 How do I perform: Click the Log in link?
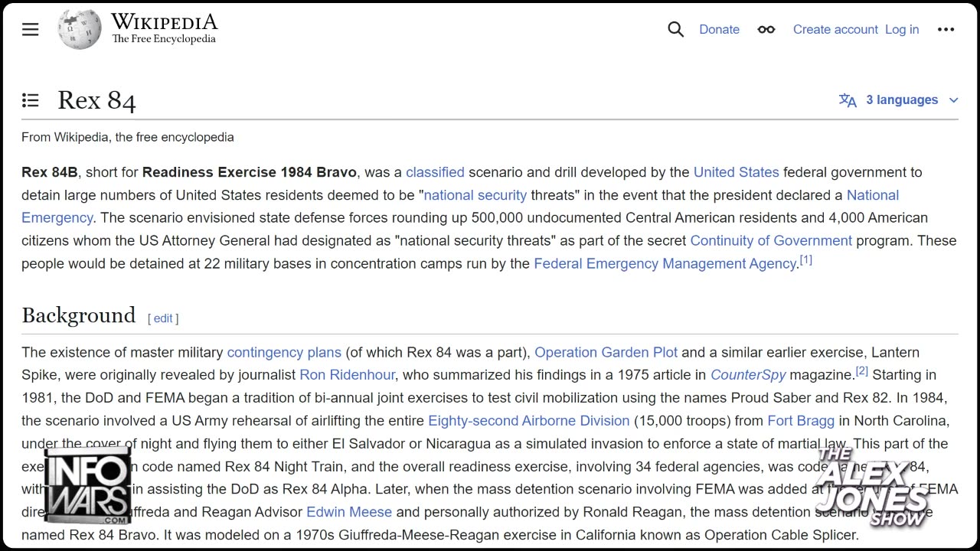pyautogui.click(x=902, y=30)
